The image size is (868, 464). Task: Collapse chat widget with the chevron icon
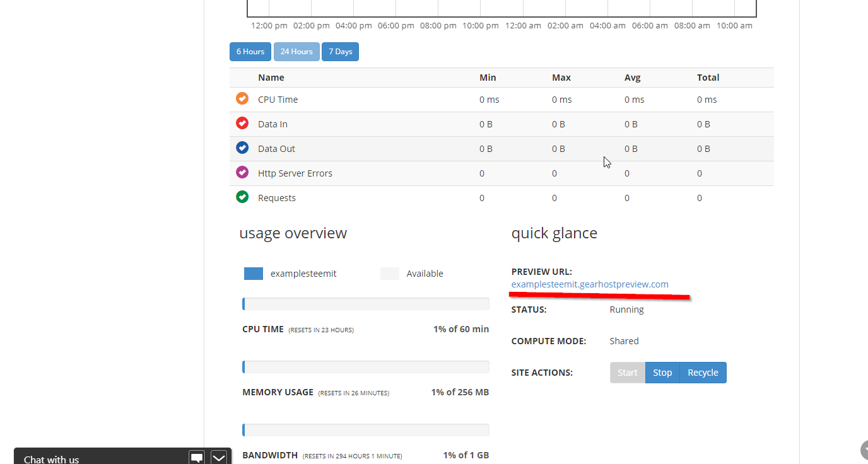click(218, 458)
